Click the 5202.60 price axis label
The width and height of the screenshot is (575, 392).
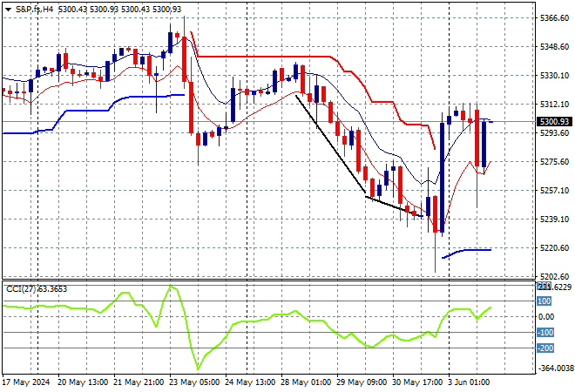(554, 276)
